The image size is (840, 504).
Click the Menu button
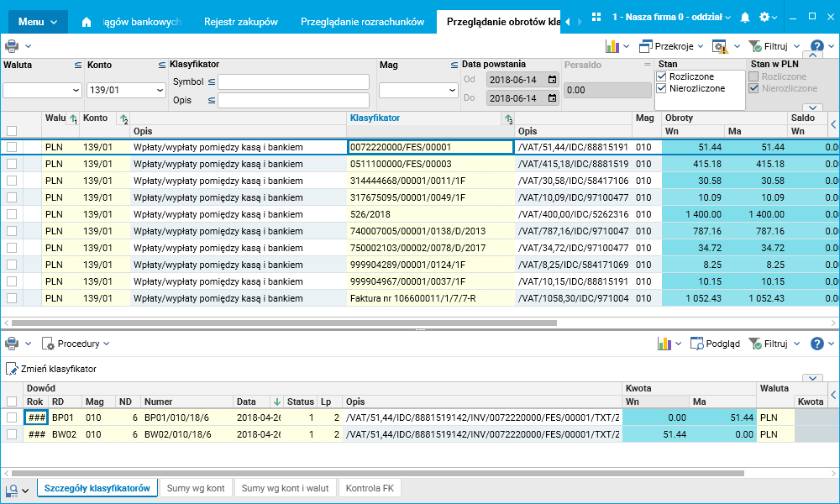tap(38, 22)
